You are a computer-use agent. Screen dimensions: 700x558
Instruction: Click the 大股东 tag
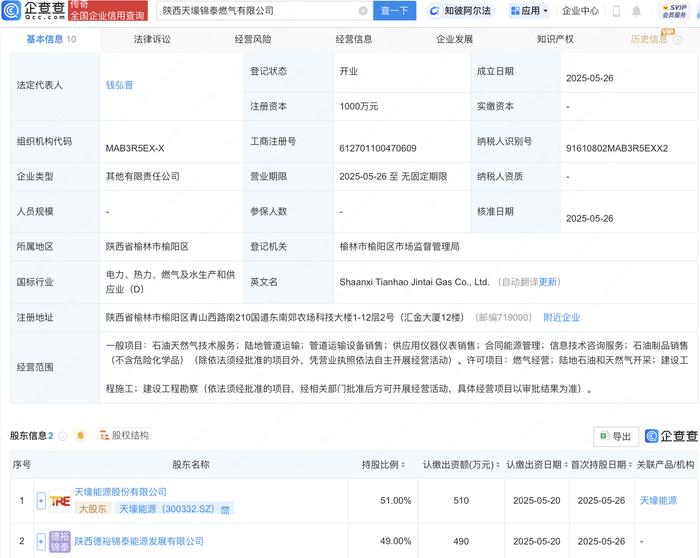(92, 509)
